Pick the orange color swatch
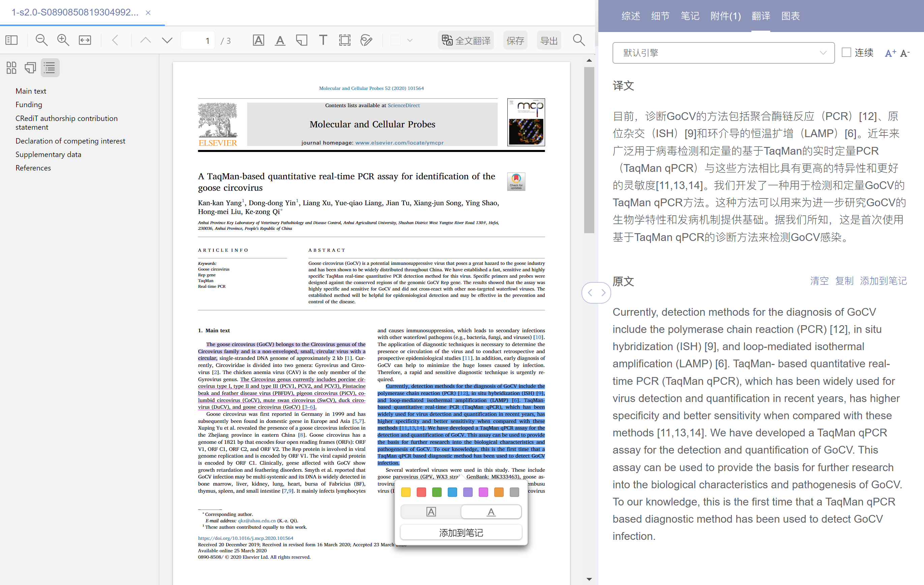 pos(499,492)
